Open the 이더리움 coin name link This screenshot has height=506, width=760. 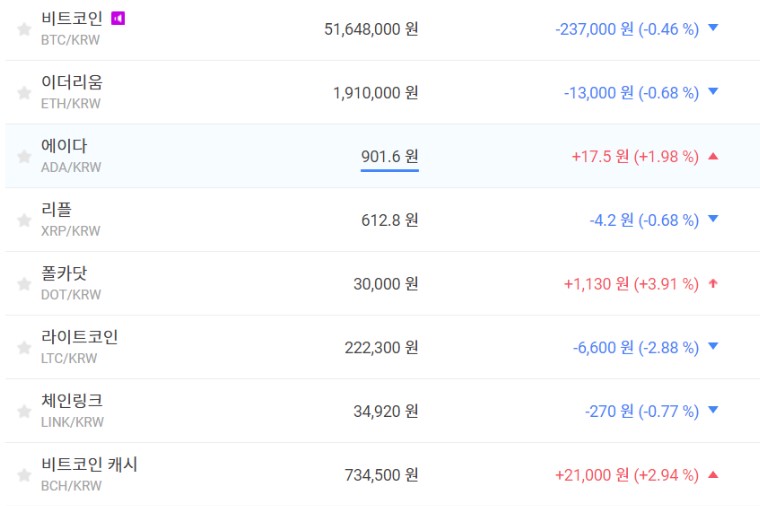pyautogui.click(x=71, y=82)
